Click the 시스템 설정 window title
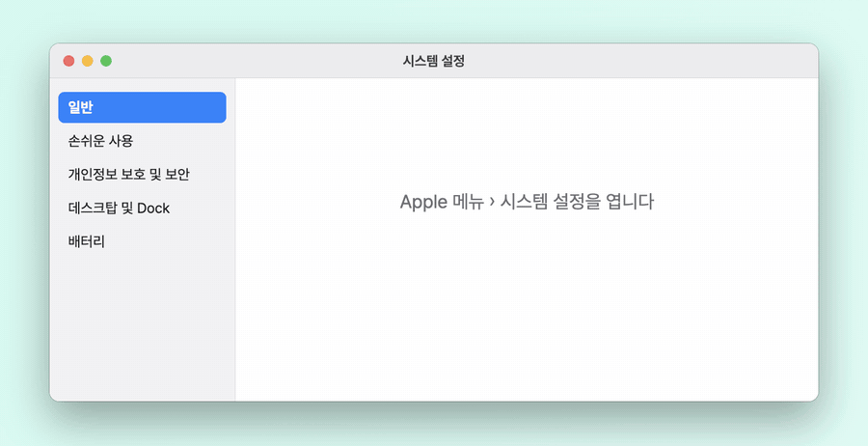The width and height of the screenshot is (868, 446). tap(433, 61)
